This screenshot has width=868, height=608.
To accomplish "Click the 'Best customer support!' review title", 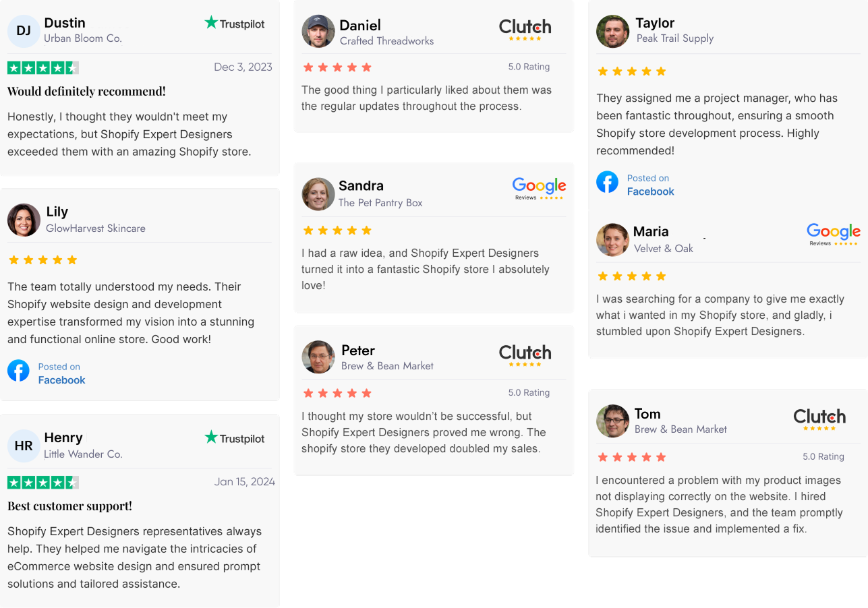I will 69,506.
